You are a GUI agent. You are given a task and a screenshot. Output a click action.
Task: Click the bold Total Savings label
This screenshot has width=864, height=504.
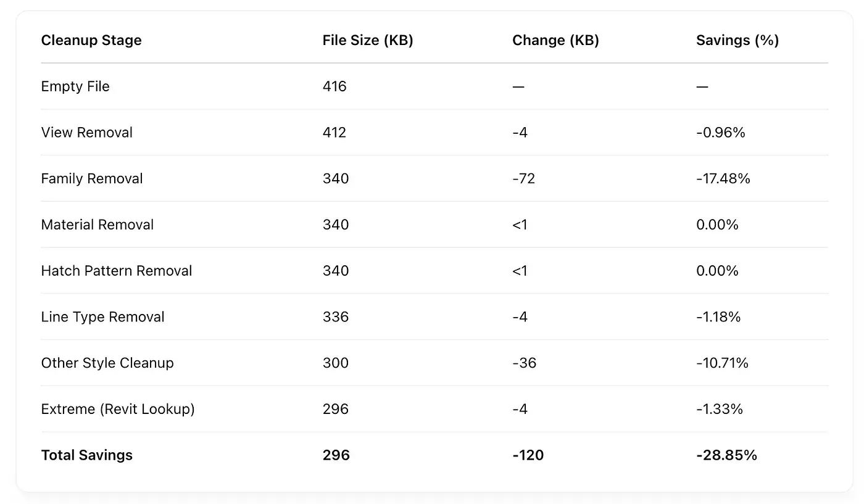tap(87, 455)
